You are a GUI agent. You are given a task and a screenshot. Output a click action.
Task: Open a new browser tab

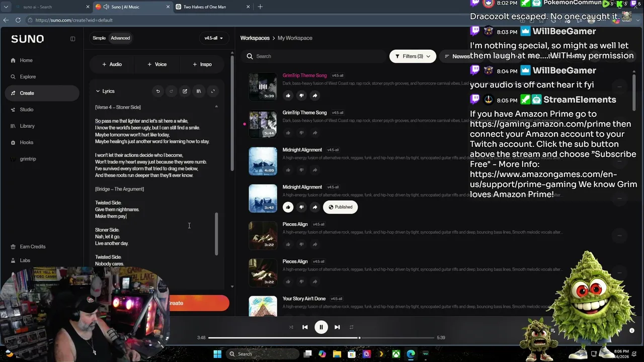coord(260,7)
